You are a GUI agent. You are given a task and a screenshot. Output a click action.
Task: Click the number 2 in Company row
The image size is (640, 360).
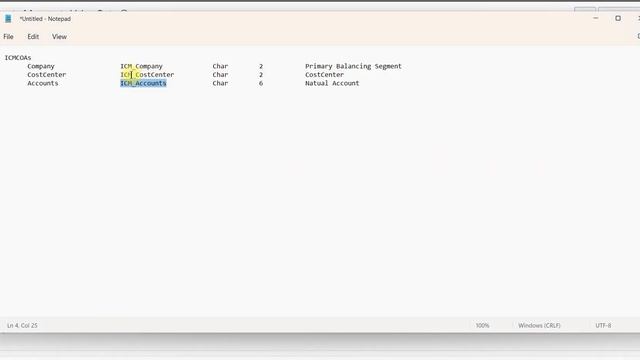(261, 66)
